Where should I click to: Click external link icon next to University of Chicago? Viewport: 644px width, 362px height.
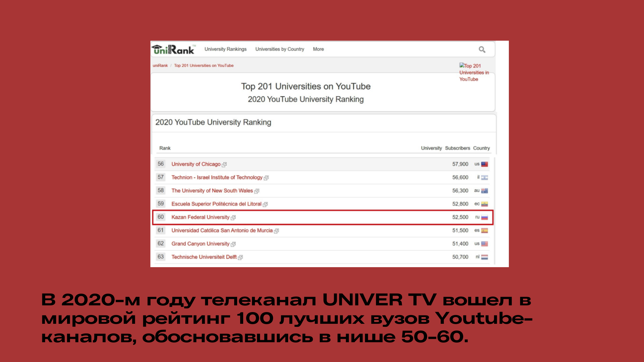tap(224, 164)
